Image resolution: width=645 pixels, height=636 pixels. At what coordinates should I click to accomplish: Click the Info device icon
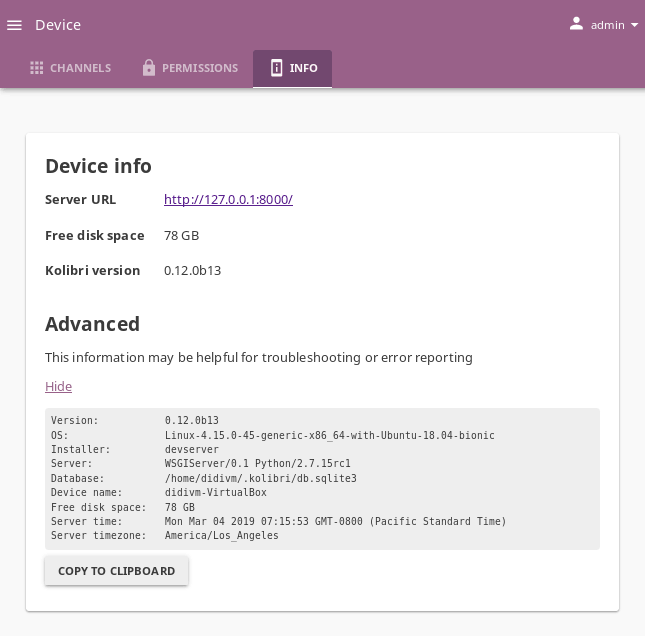point(276,67)
